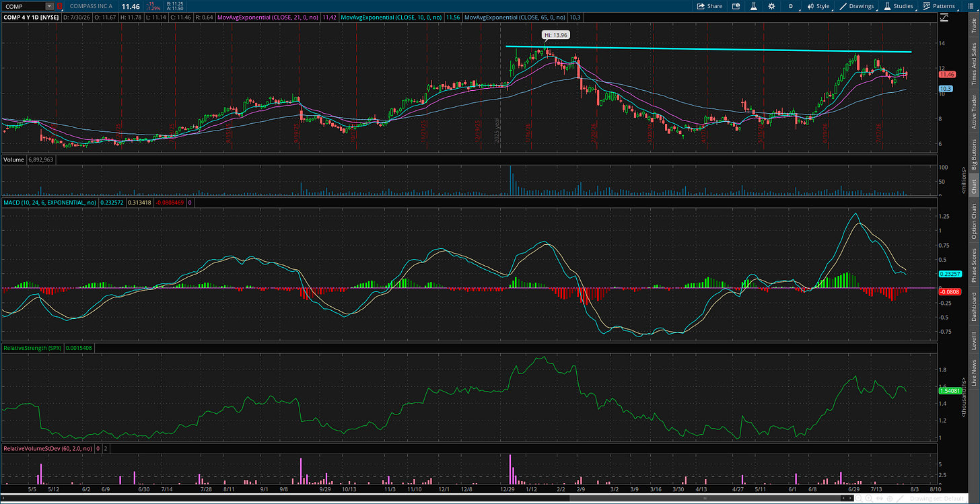Click the zoom in magnifier icon
This screenshot has height=504, width=980.
pos(869,499)
